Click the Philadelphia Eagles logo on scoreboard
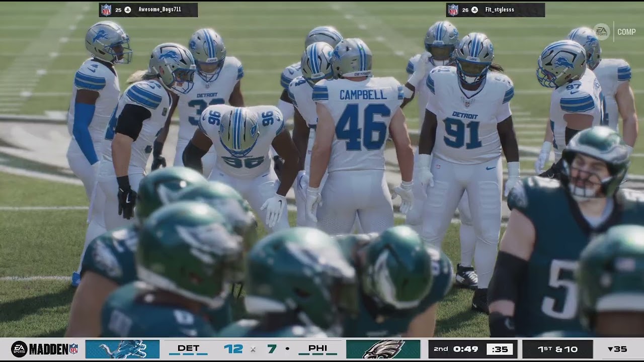 click(x=383, y=349)
